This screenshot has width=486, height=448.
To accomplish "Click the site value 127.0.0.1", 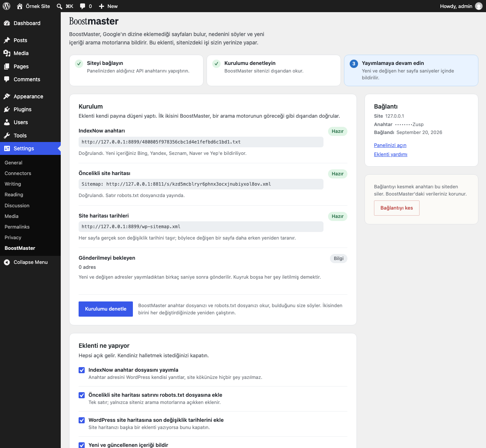I will point(394,116).
